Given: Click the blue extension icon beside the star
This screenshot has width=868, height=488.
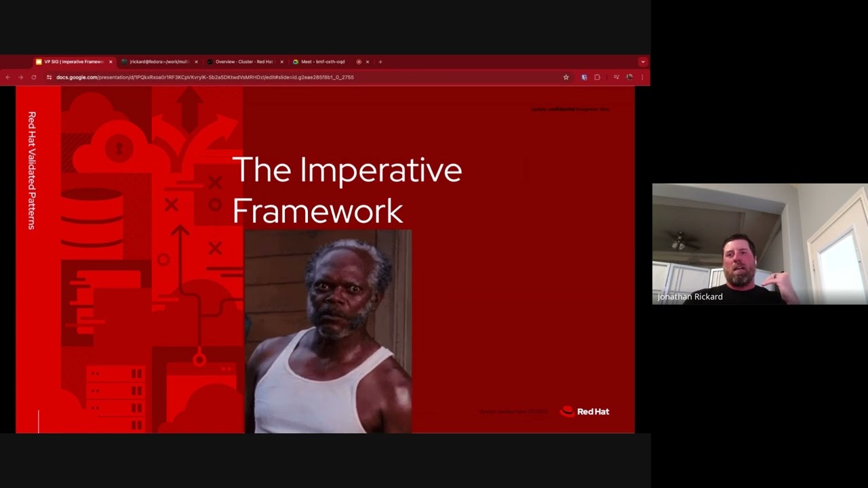Looking at the screenshot, I should 584,77.
